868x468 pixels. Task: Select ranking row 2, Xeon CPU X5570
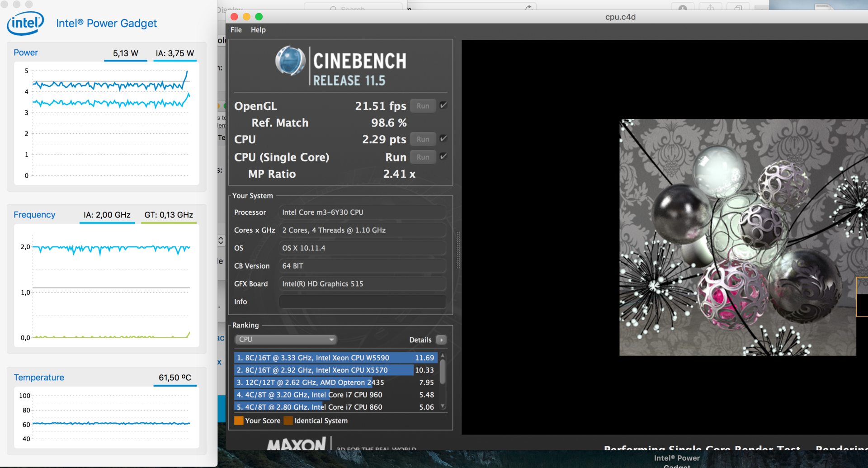336,370
